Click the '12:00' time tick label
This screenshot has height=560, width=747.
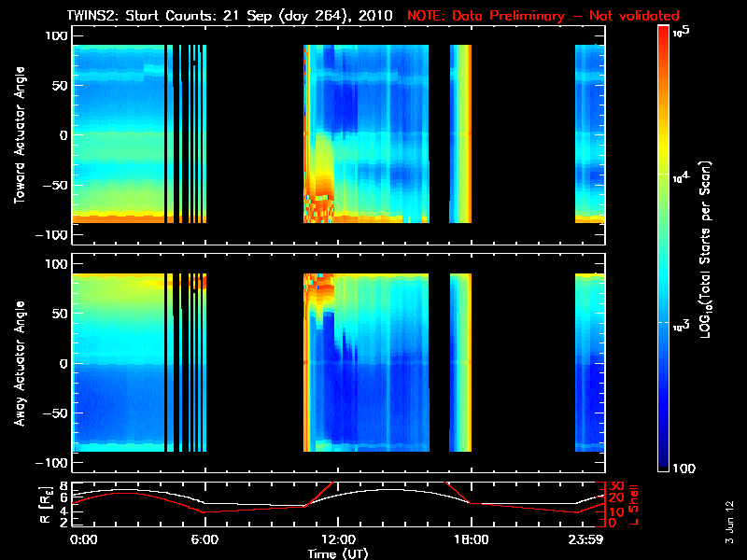pos(338,540)
